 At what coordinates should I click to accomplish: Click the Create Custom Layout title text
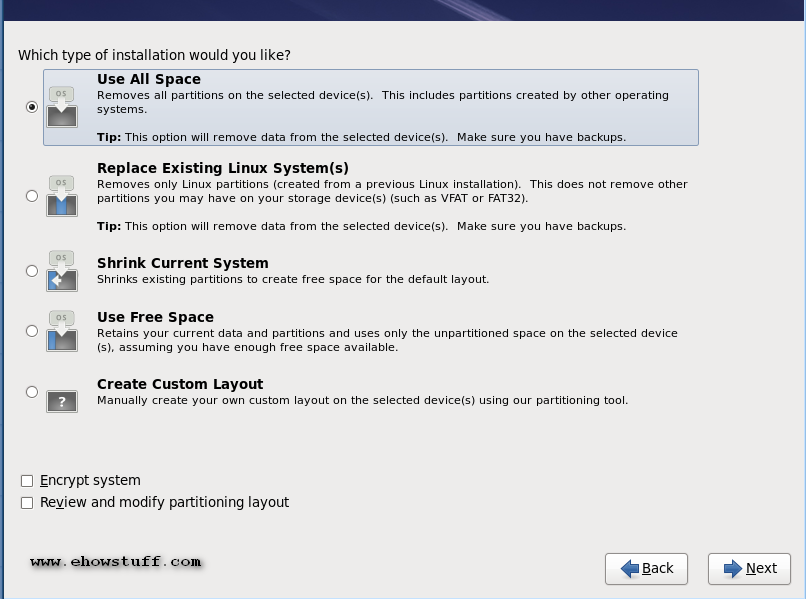(x=180, y=384)
